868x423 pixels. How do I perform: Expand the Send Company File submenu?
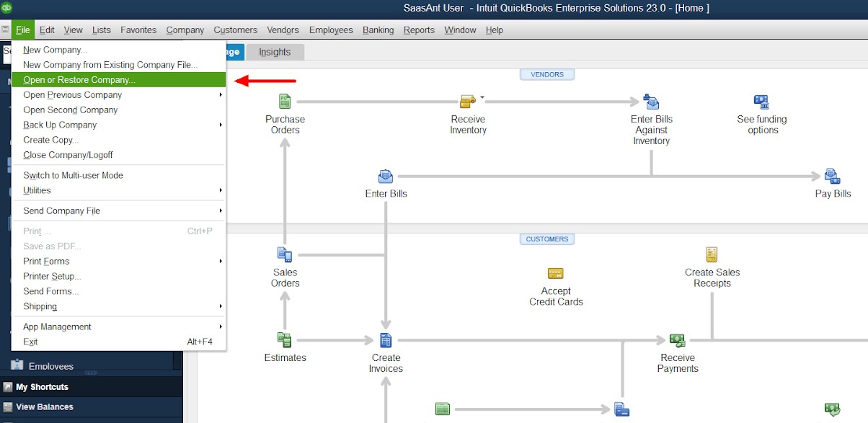point(221,211)
